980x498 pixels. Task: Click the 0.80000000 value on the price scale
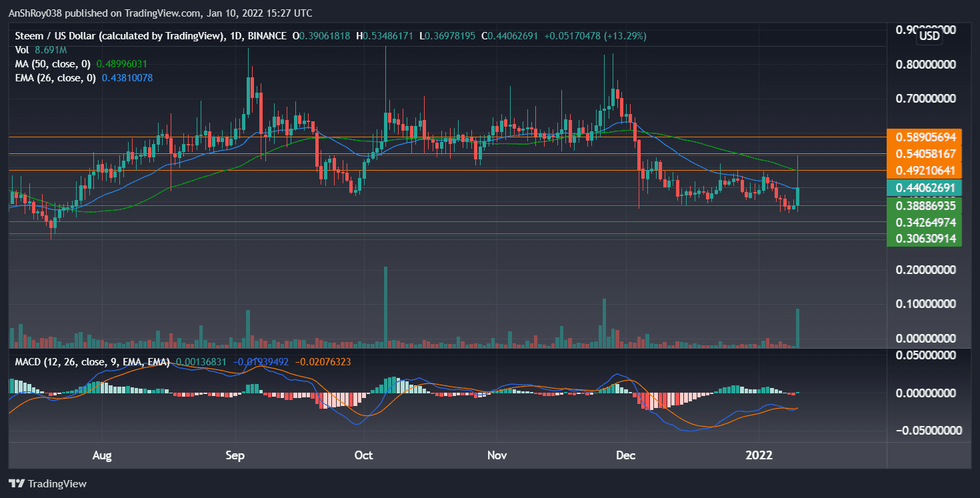(925, 63)
